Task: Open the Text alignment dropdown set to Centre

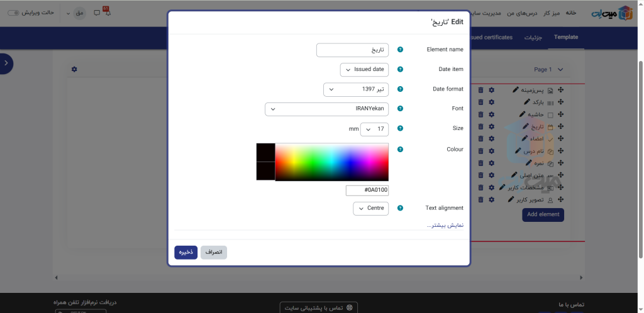Action: pyautogui.click(x=370, y=208)
